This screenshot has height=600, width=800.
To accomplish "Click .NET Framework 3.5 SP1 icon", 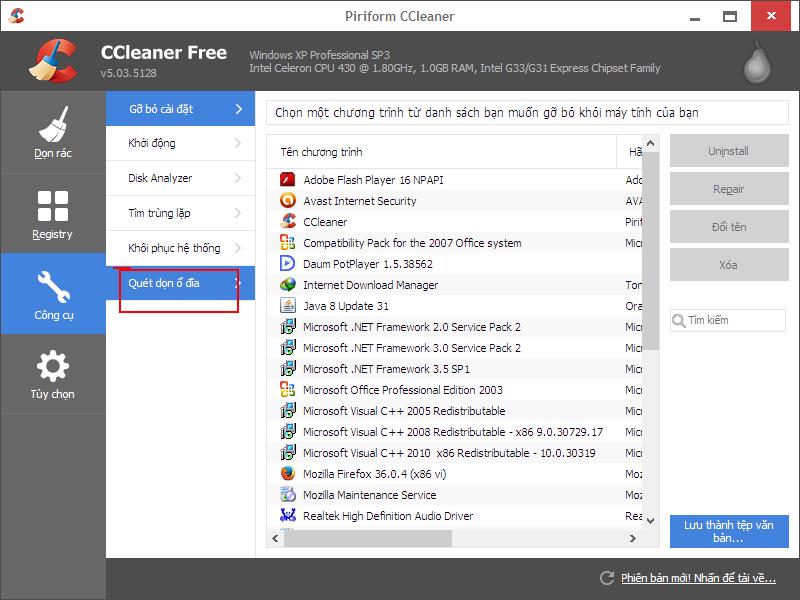I will coord(288,368).
